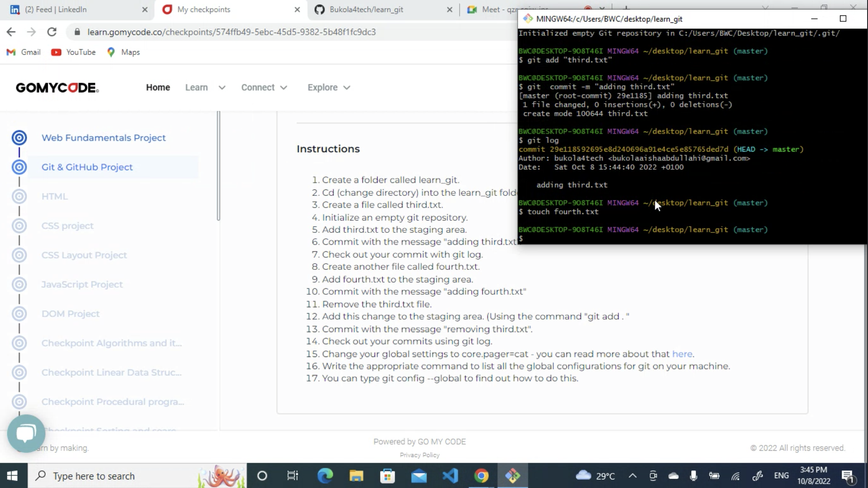View site security via the lock icon

click(77, 32)
